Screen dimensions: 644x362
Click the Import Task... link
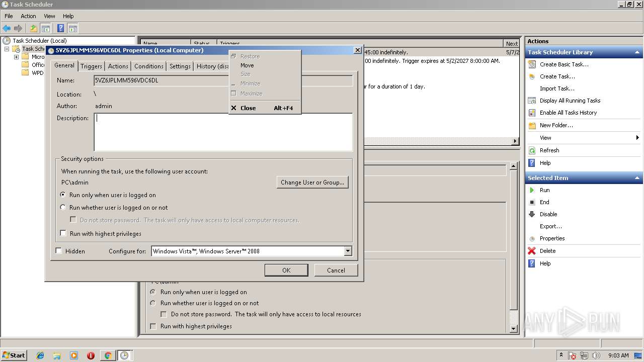pyautogui.click(x=557, y=88)
